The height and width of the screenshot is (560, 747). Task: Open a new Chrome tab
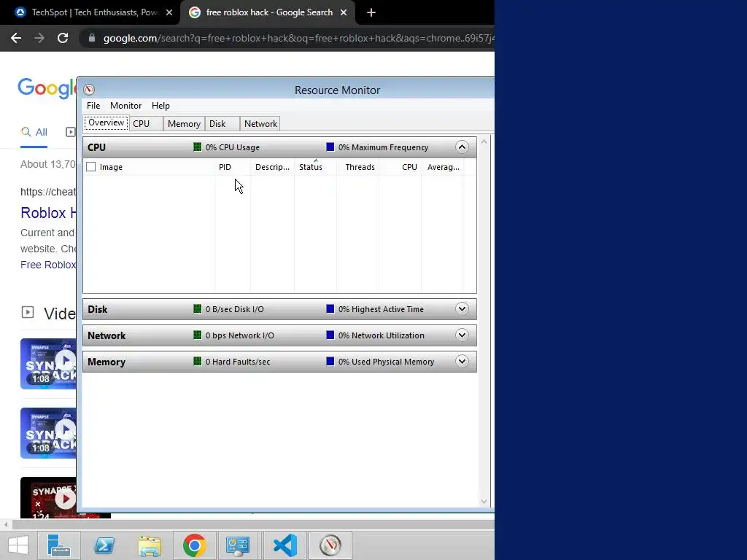coord(371,13)
